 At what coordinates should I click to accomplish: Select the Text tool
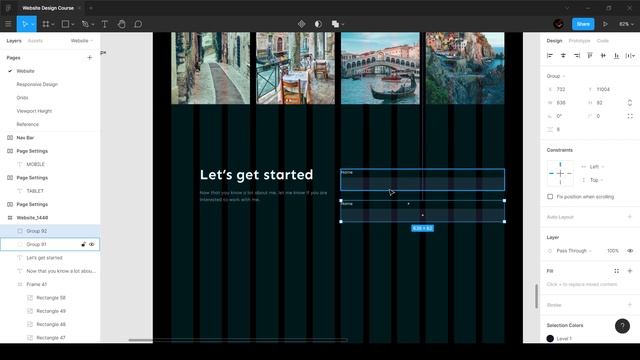coord(104,24)
